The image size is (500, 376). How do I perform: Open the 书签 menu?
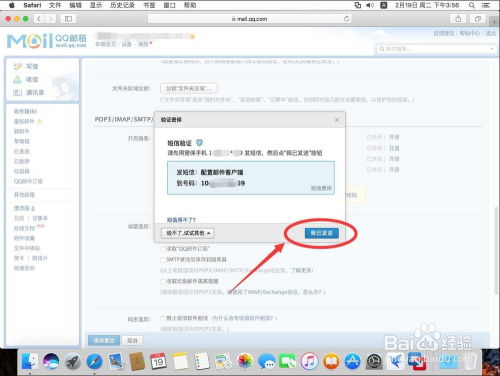pos(149,5)
